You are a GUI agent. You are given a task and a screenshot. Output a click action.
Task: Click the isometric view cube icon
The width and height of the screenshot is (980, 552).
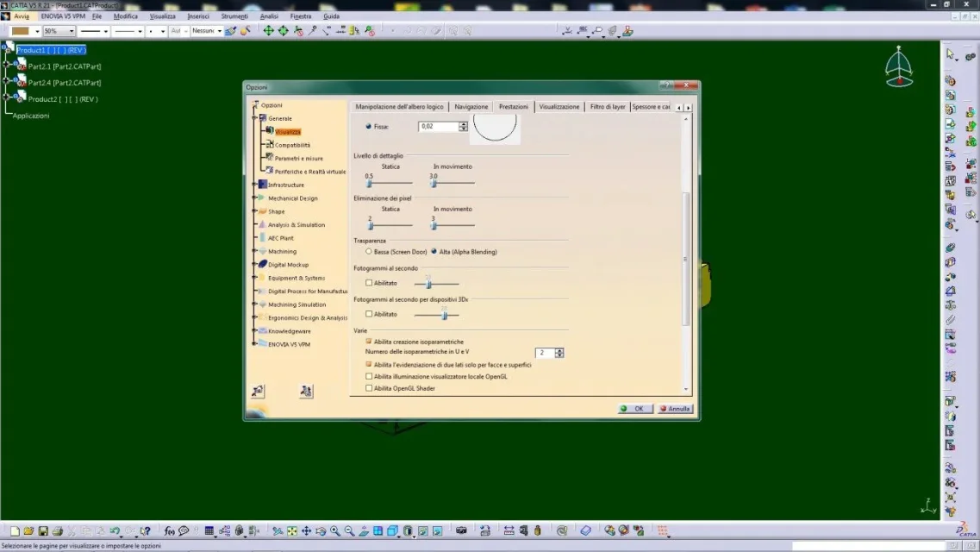392,531
